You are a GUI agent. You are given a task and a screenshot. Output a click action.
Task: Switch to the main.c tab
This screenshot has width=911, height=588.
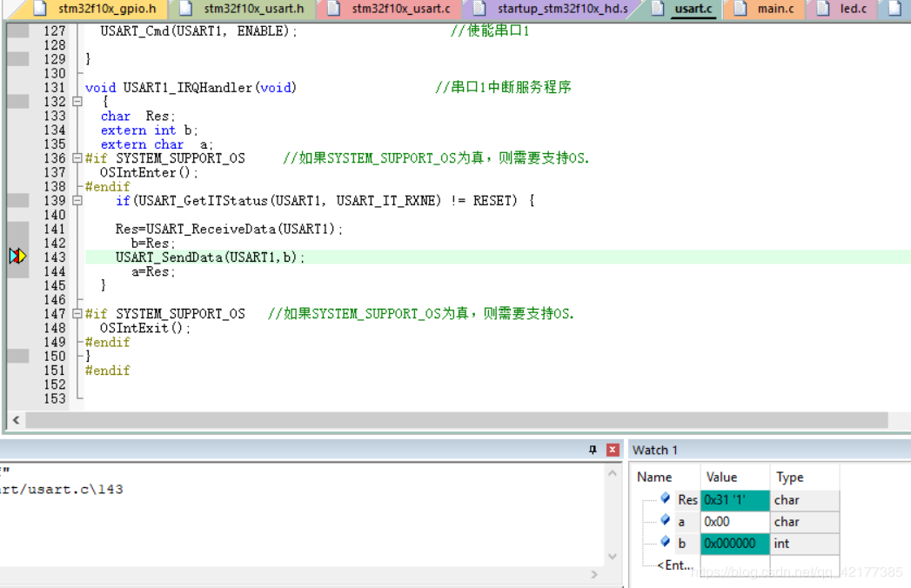(774, 9)
